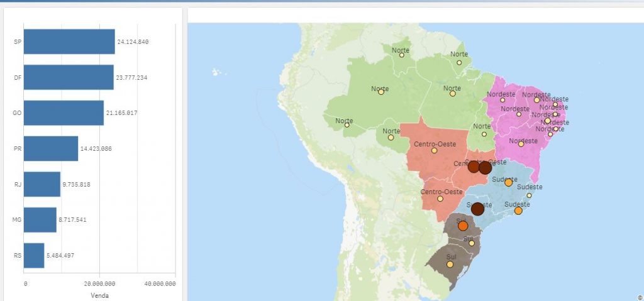Select the DF bar in the chart

[x=69, y=77]
